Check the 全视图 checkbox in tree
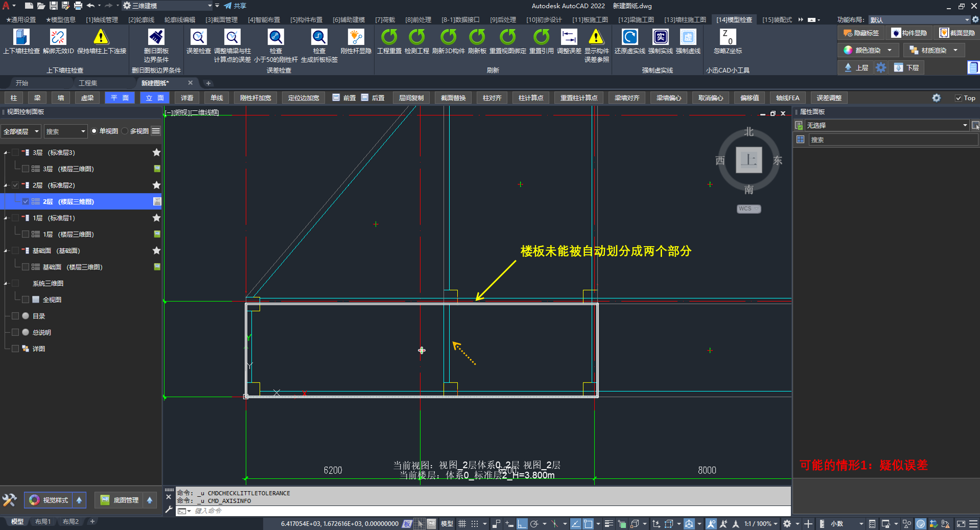 [x=26, y=300]
